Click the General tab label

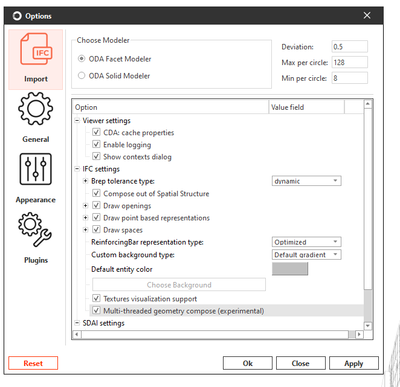(x=36, y=139)
